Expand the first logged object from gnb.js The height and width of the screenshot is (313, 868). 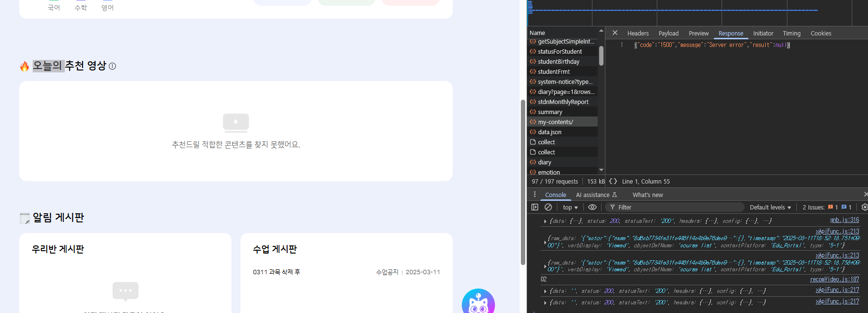tap(545, 221)
